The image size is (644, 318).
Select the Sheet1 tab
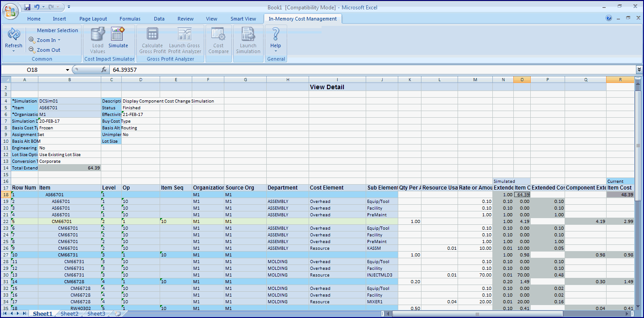click(x=42, y=314)
